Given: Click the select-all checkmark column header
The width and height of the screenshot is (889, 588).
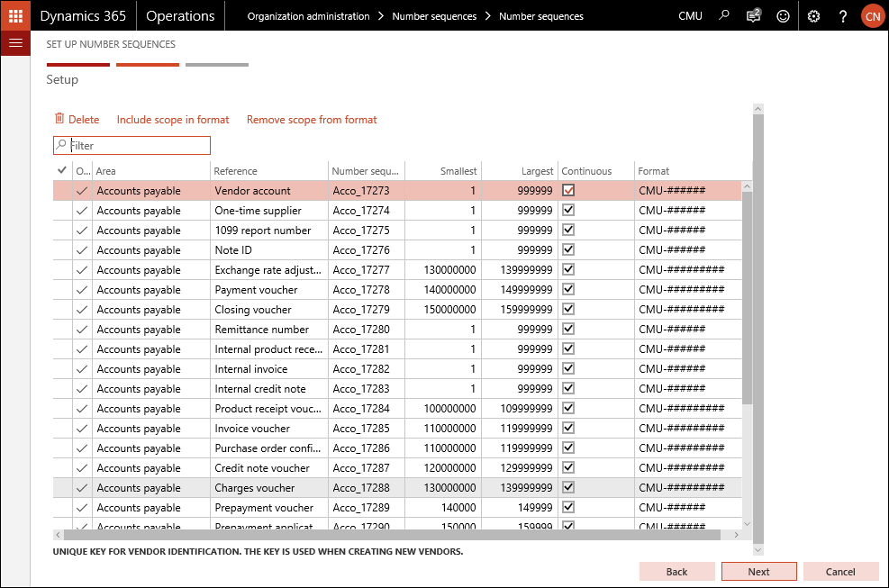Looking at the screenshot, I should tap(62, 170).
